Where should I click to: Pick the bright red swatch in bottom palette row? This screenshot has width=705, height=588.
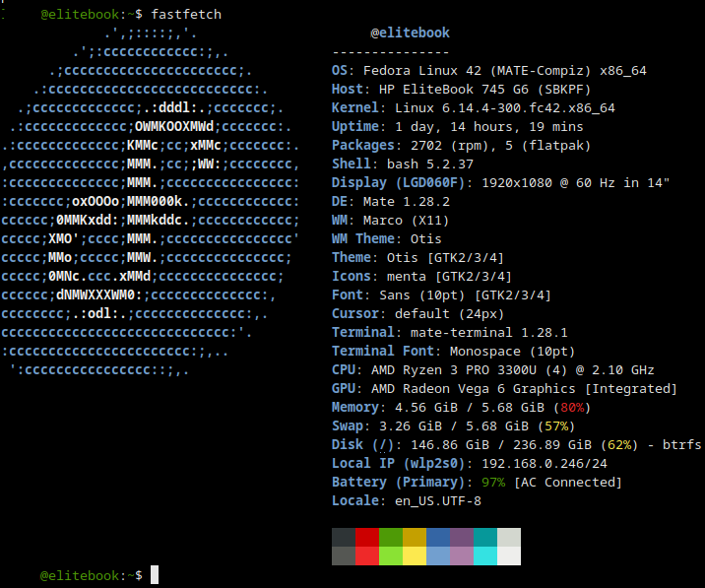click(367, 555)
